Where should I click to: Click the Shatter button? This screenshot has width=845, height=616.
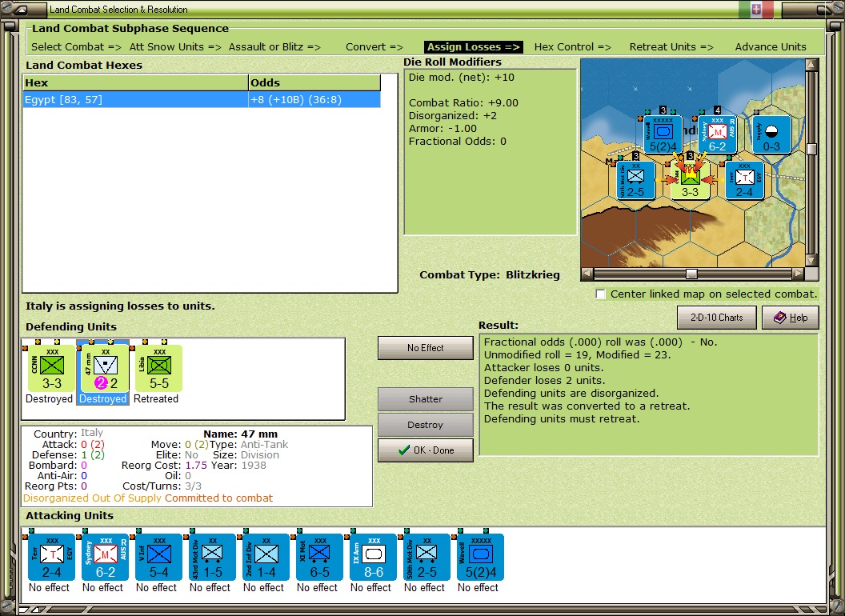coord(426,399)
